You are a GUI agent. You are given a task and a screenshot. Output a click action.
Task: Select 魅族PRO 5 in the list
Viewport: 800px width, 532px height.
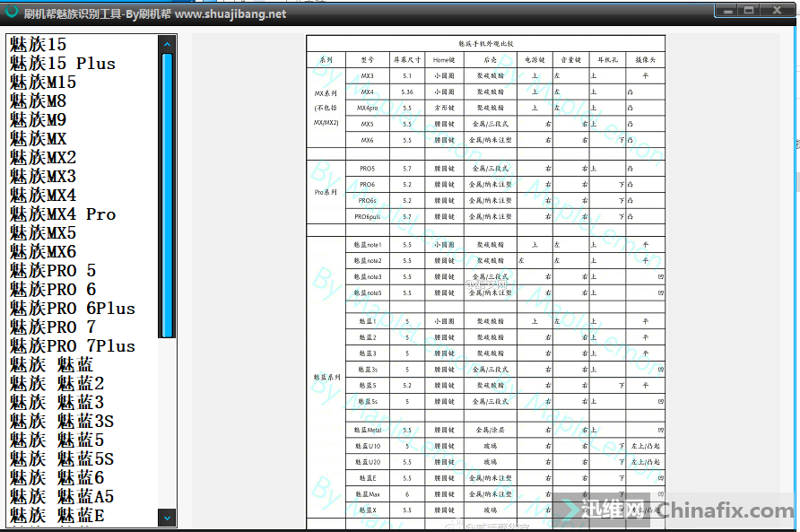click(53, 271)
